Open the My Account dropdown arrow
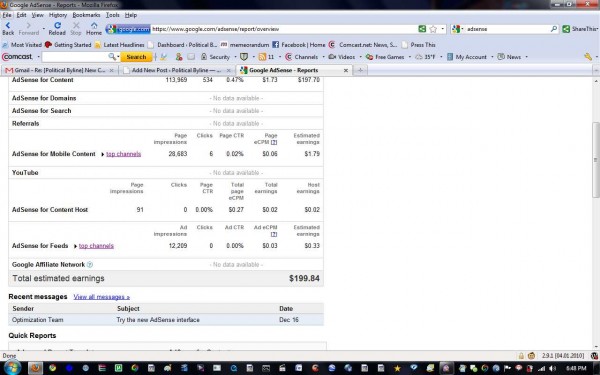This screenshot has height=375, width=600. click(x=492, y=57)
